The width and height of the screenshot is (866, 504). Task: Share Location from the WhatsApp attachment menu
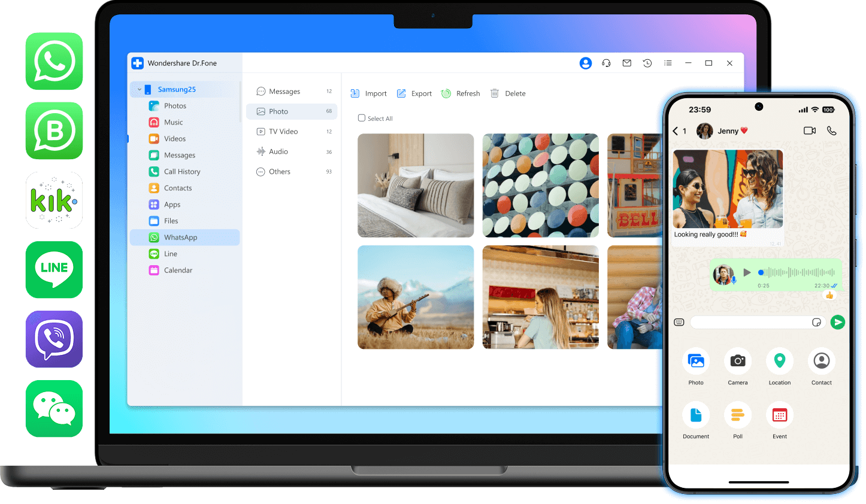point(779,361)
